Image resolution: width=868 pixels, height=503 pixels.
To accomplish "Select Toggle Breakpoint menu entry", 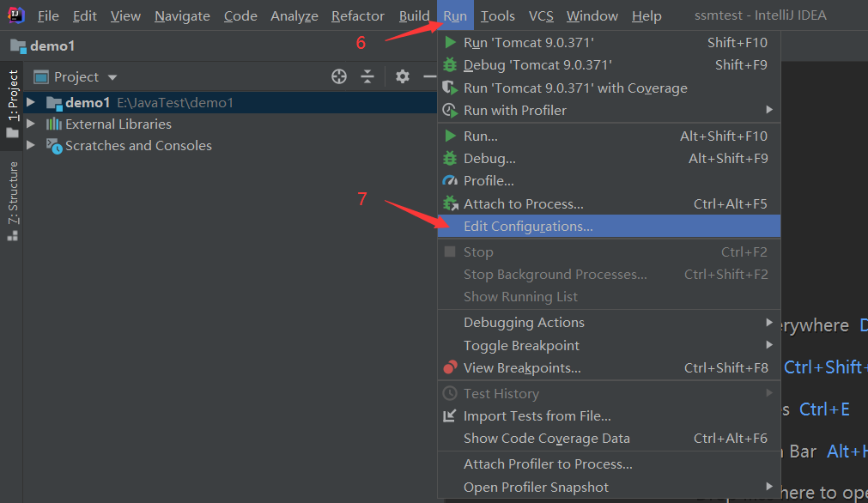I will (609, 345).
